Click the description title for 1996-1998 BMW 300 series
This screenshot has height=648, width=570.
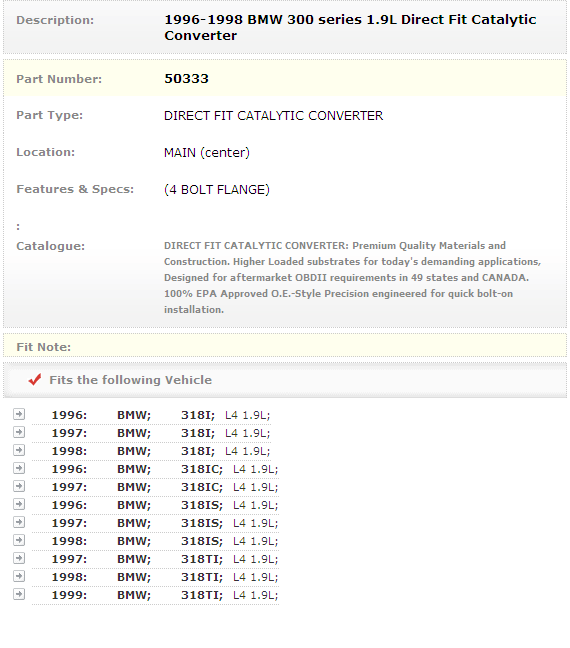[x=350, y=27]
